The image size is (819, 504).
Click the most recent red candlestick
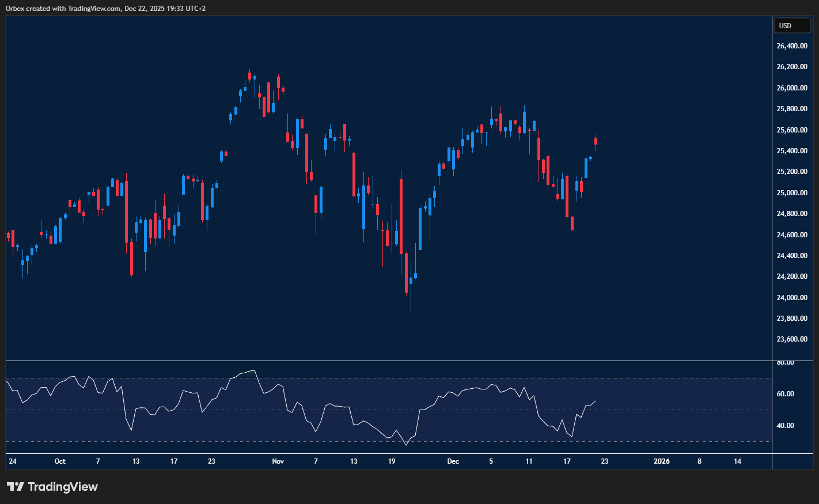[x=596, y=141]
